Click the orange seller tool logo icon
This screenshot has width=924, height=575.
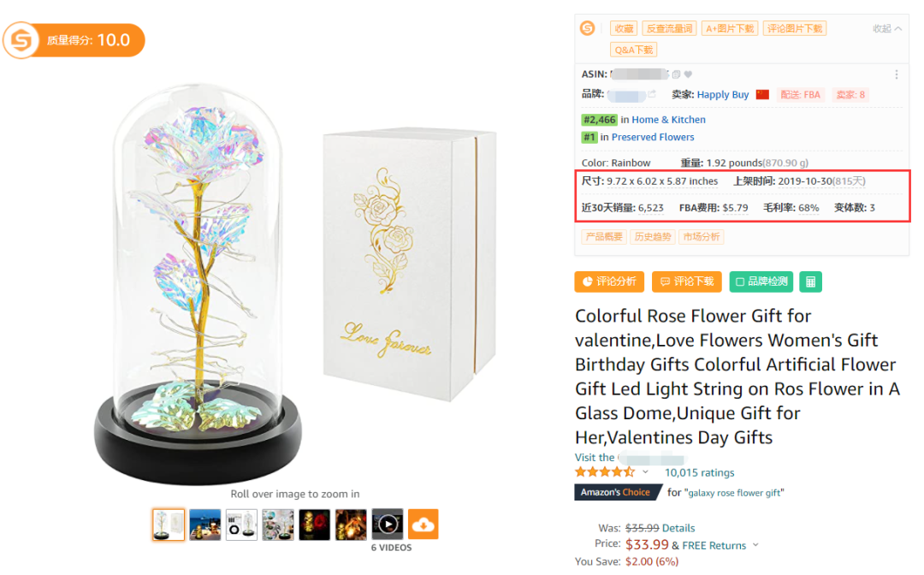coord(587,28)
